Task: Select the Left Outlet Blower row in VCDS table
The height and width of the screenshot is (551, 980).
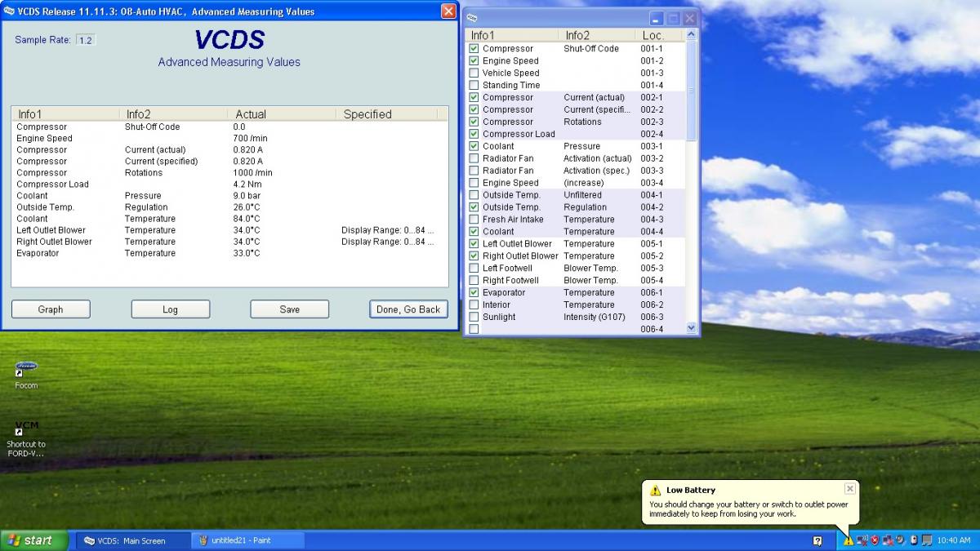Action: click(229, 230)
